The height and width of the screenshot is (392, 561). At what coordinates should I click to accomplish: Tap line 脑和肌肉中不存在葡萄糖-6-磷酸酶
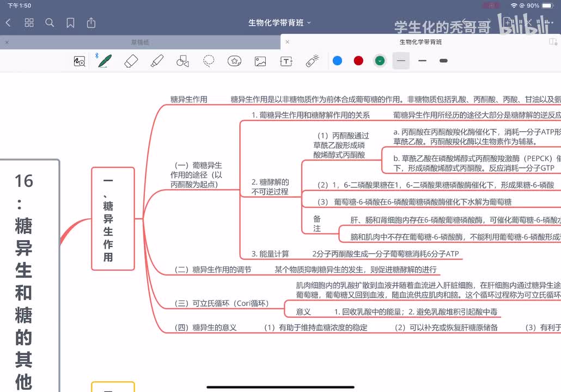point(455,237)
